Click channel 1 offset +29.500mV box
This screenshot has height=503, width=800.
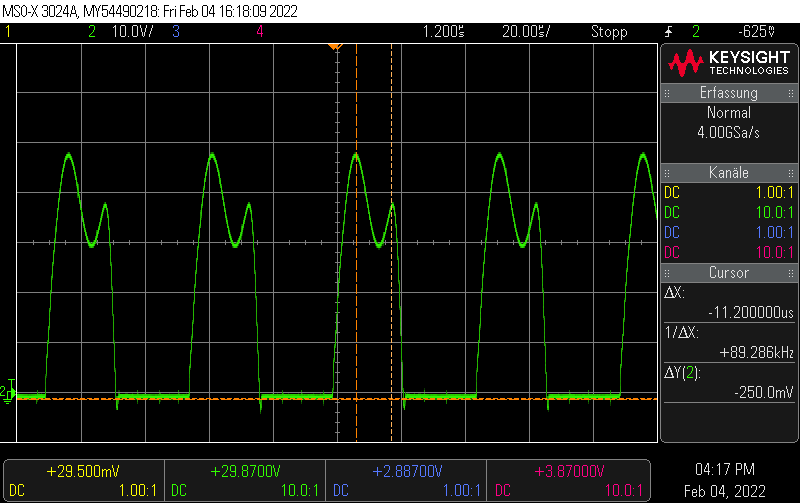coord(84,481)
